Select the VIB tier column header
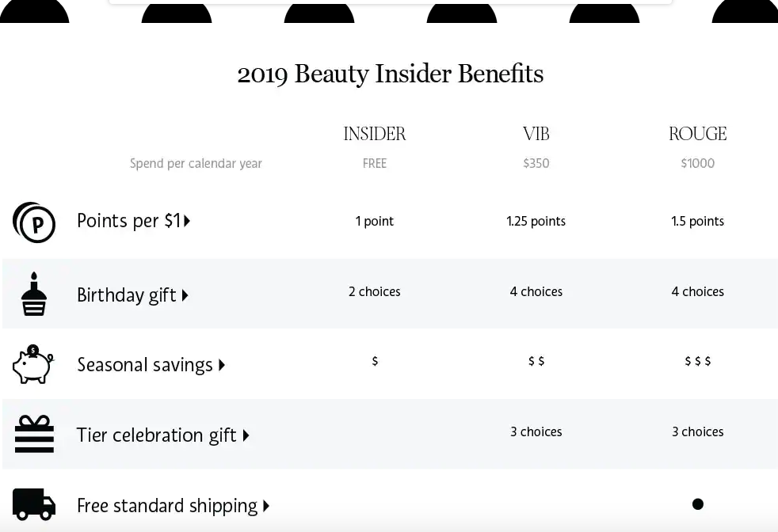The height and width of the screenshot is (532, 778). (x=536, y=135)
